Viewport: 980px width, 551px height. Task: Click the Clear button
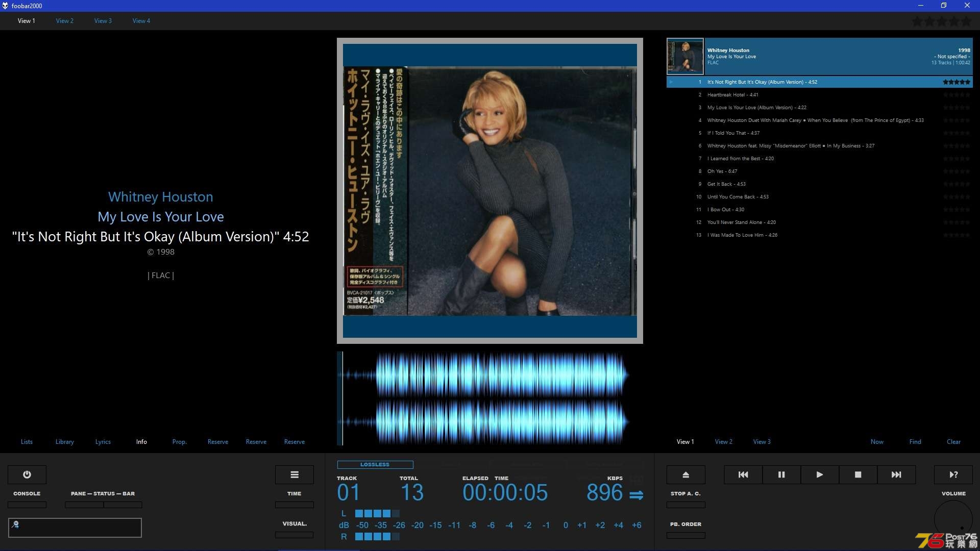(953, 442)
